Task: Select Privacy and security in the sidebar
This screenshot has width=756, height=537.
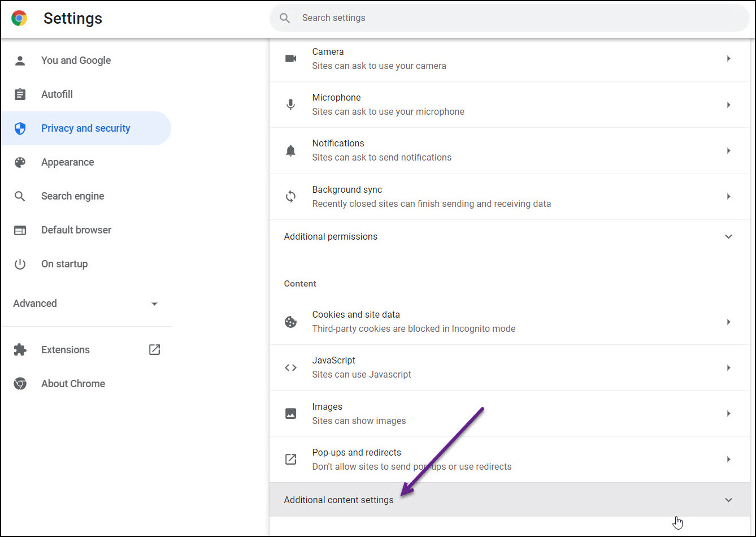Action: (86, 128)
